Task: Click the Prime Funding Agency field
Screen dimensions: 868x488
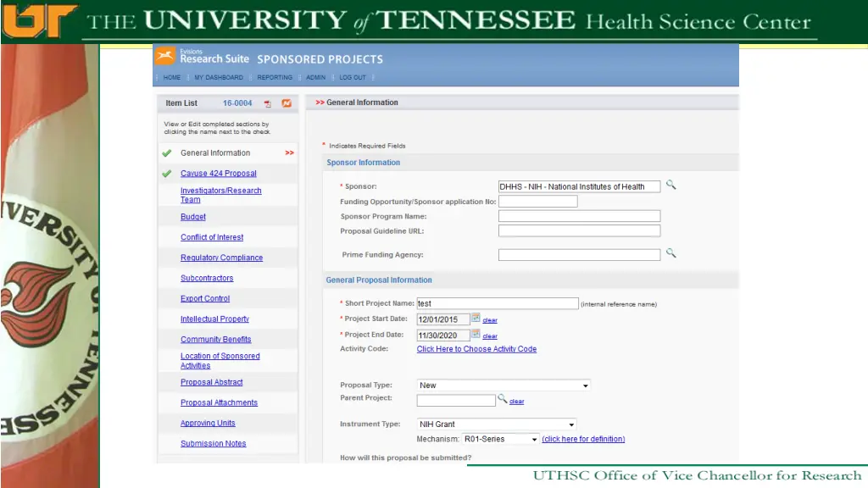Action: click(579, 255)
